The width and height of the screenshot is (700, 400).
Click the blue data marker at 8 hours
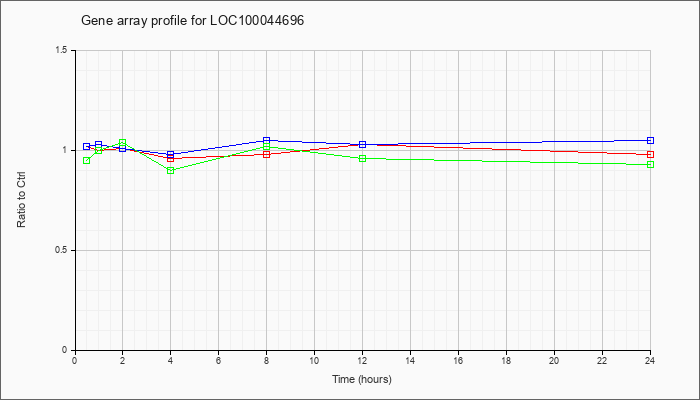pyautogui.click(x=267, y=140)
